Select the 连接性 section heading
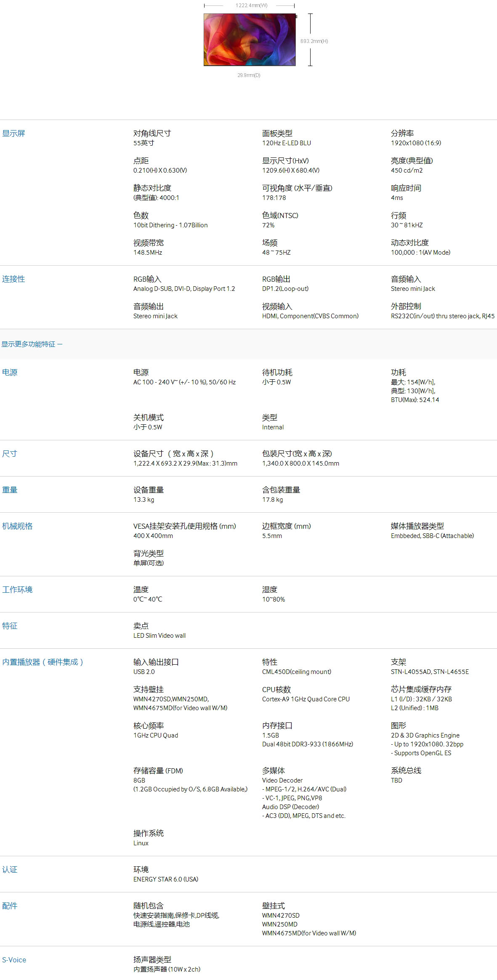 [x=13, y=279]
